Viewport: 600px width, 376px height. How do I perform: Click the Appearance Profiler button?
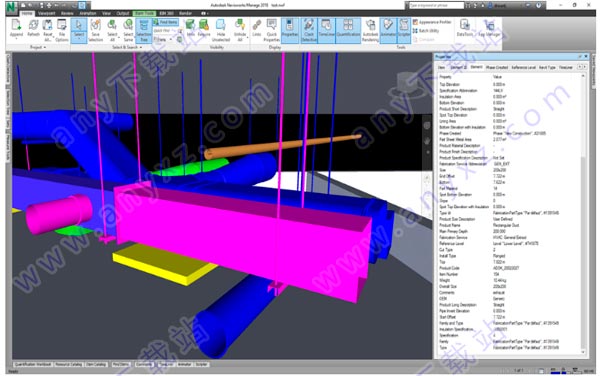[x=432, y=22]
